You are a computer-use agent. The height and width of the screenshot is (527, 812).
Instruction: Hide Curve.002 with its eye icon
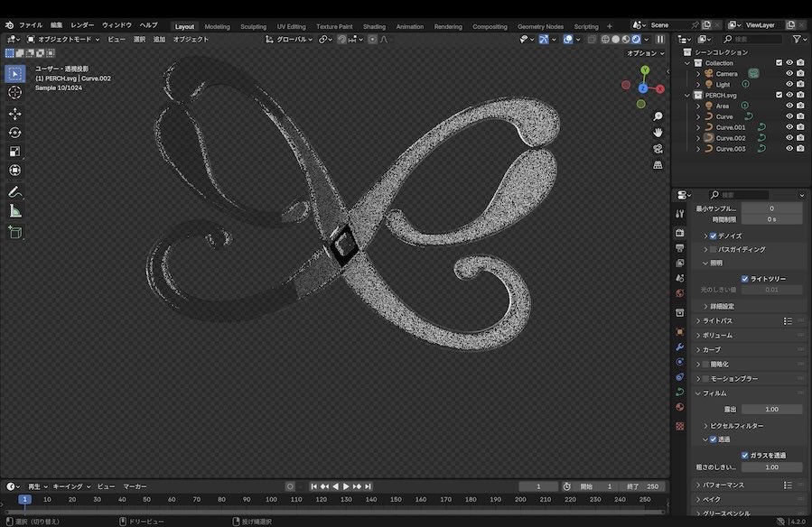(x=789, y=138)
